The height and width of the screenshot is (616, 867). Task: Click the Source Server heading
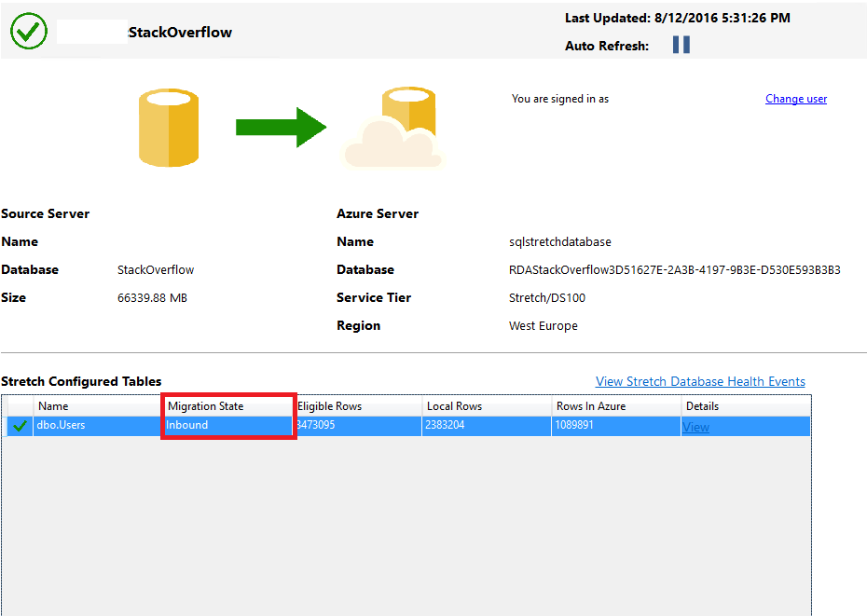[x=46, y=214]
